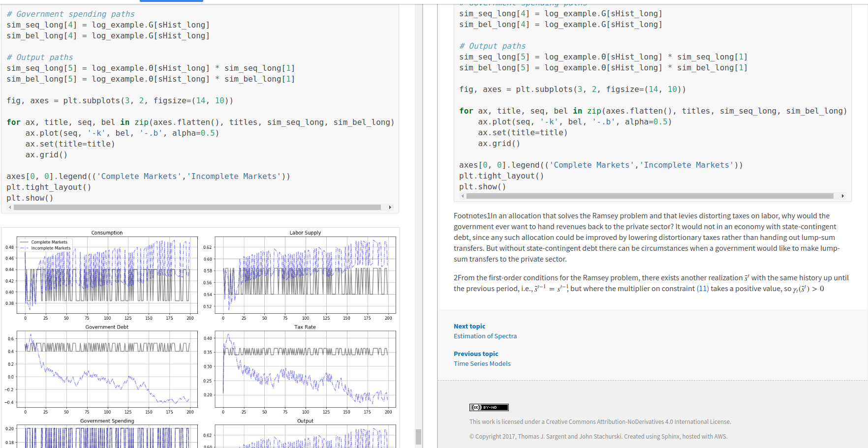Click the Creative Commons license notice text
The width and height of the screenshot is (868, 448).
pos(600,422)
